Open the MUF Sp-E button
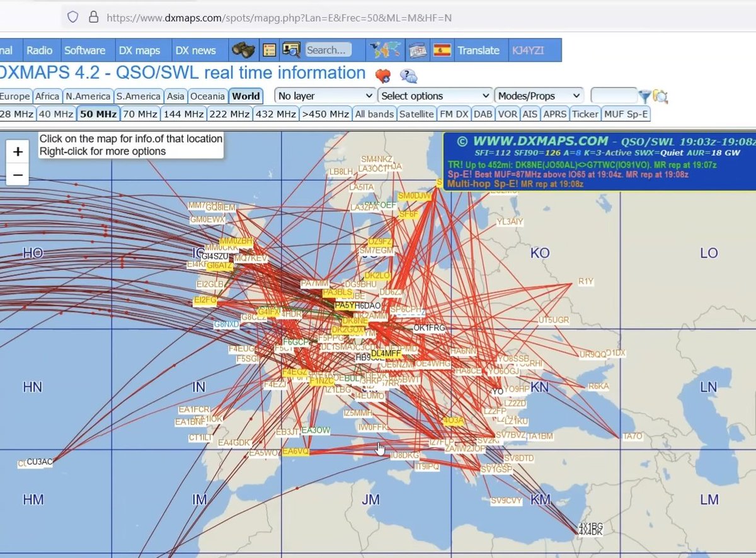The width and height of the screenshot is (756, 558). [x=626, y=114]
